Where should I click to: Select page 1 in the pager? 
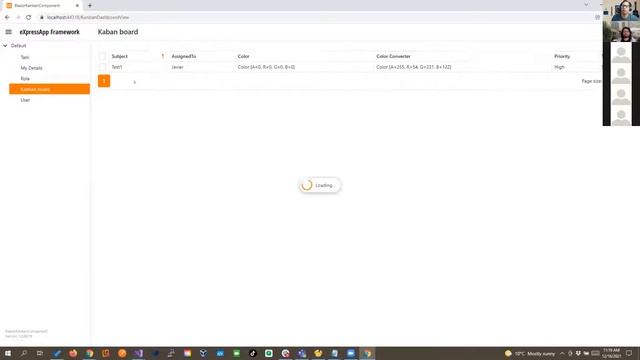[104, 81]
